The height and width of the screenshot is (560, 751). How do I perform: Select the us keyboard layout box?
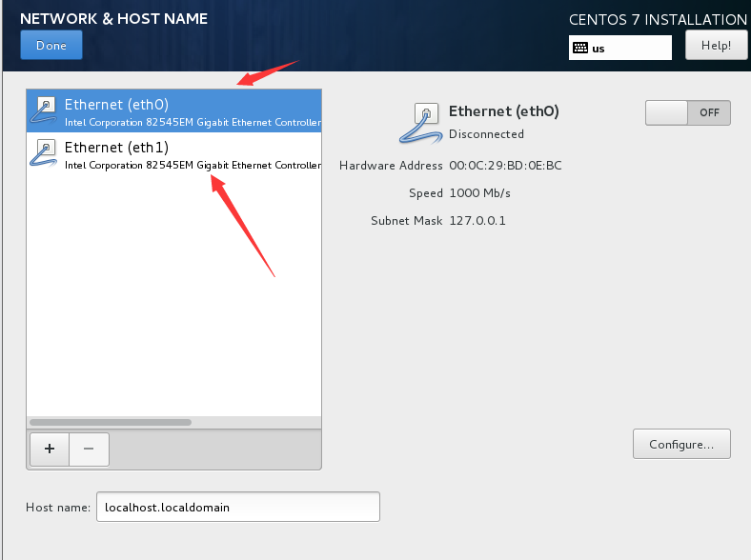619,48
